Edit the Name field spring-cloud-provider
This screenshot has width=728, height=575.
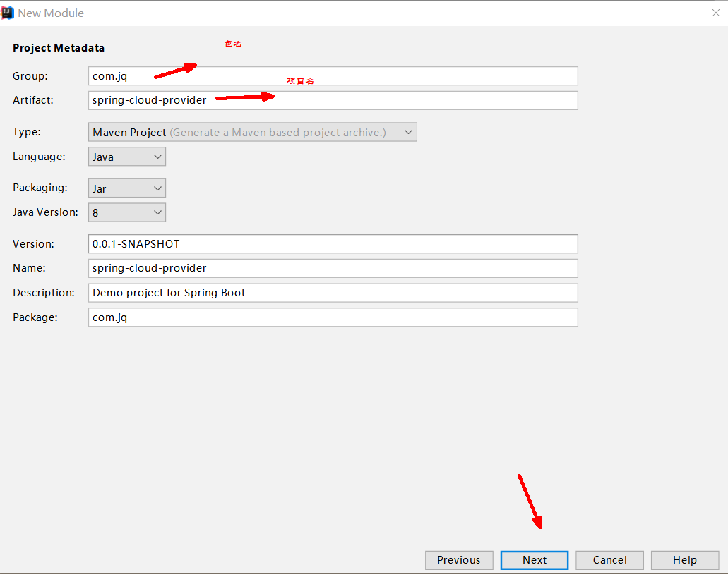(333, 268)
